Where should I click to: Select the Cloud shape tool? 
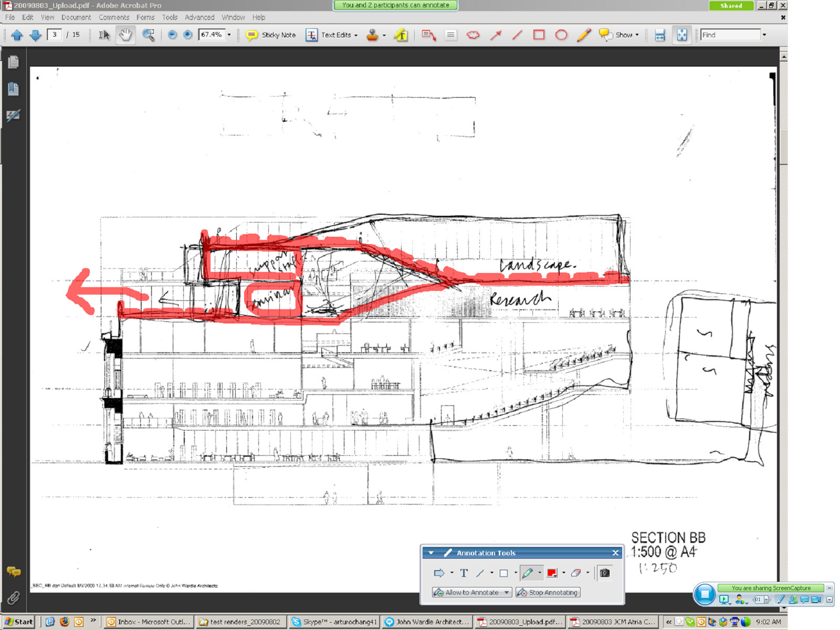(x=473, y=35)
